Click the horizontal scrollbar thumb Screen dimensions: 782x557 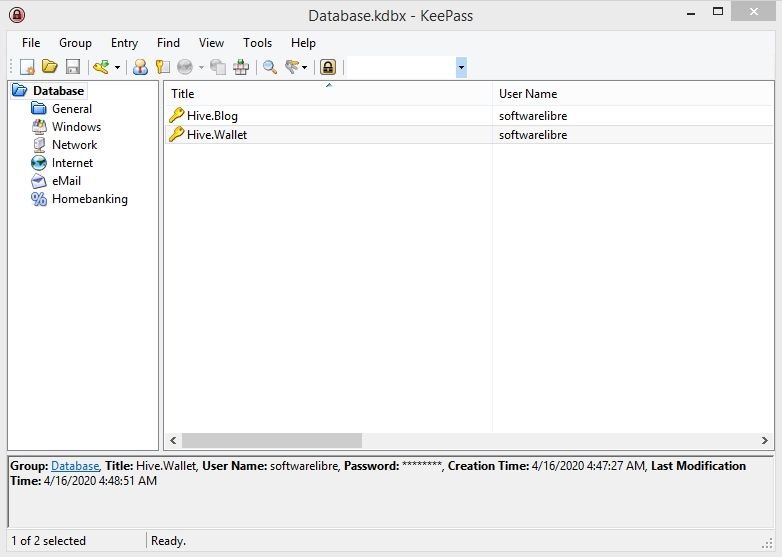coord(272,440)
